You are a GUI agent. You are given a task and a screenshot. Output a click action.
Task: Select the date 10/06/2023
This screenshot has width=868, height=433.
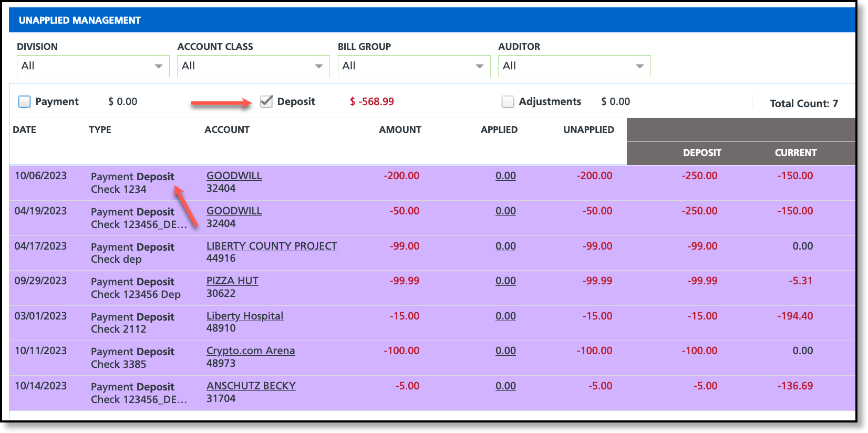coord(41,176)
